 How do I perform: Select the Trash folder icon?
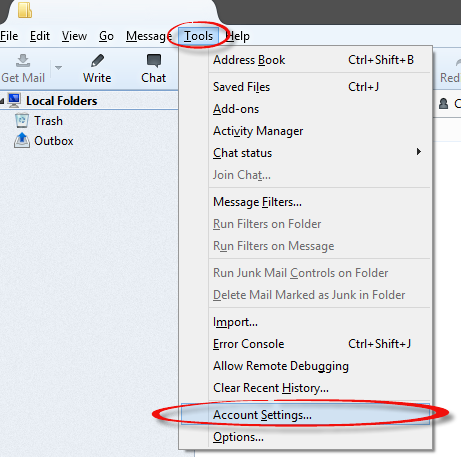point(22,120)
